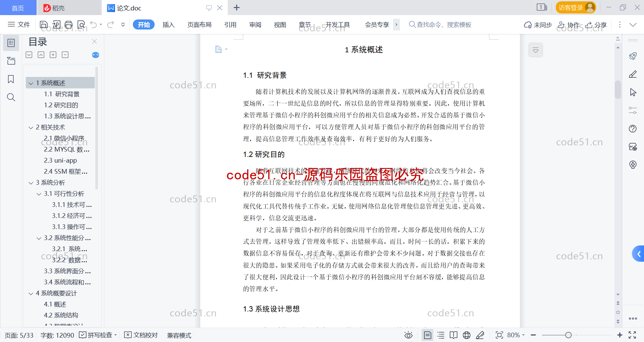Collapse the 3.1 可行性分析 node

[x=39, y=194]
